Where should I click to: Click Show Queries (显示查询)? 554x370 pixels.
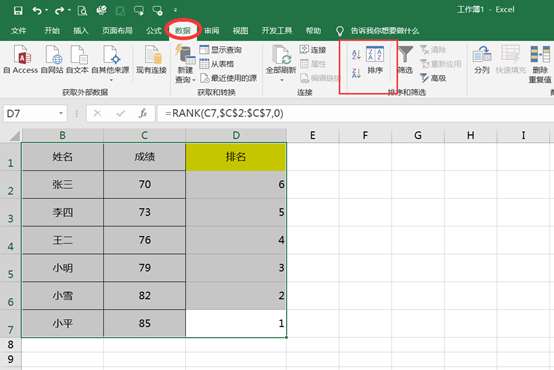pyautogui.click(x=220, y=50)
